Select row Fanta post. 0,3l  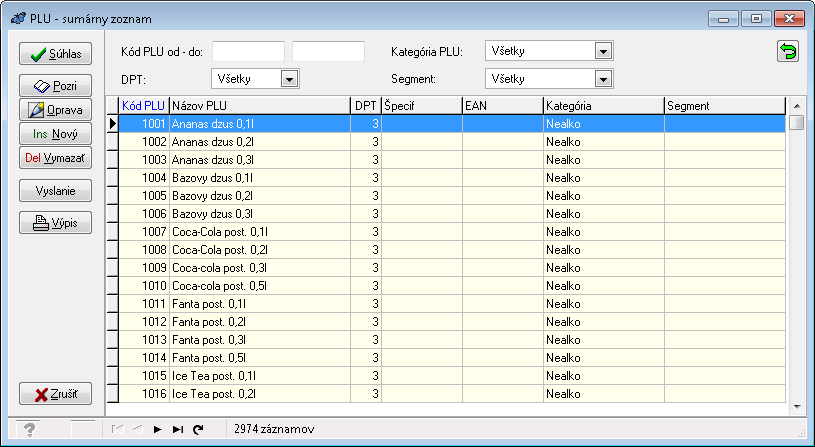pyautogui.click(x=452, y=340)
